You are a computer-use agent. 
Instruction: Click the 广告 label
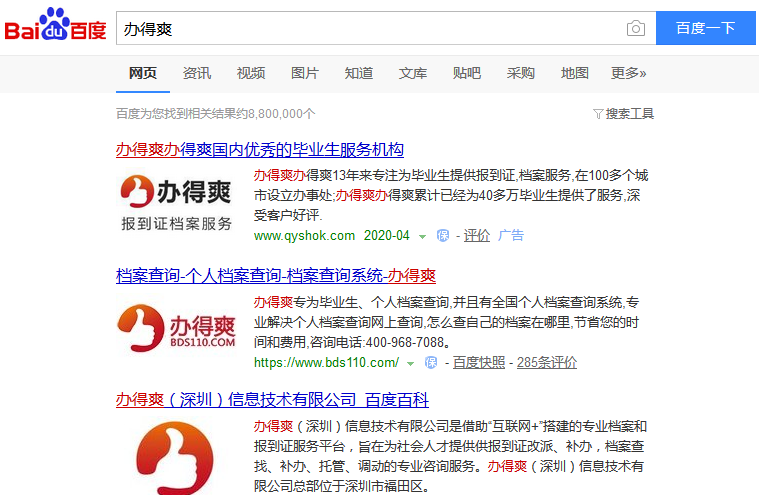[511, 236]
